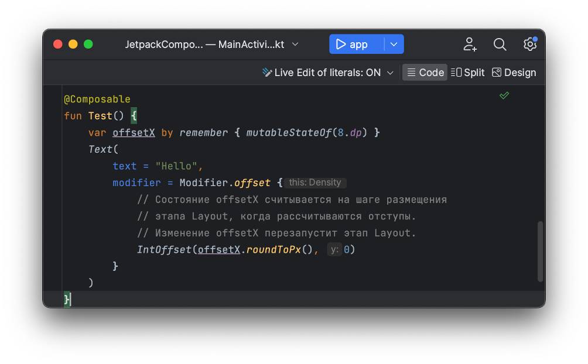Click the @Composable annotation
588x364 pixels.
click(97, 99)
